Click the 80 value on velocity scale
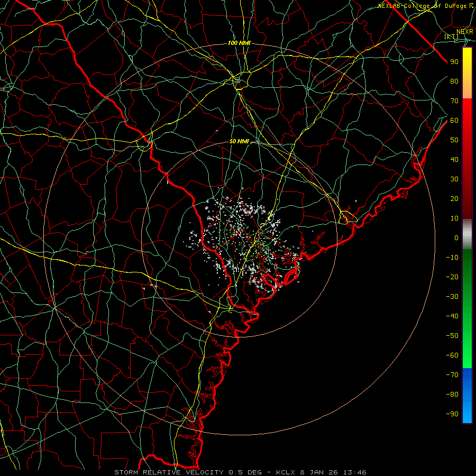This screenshot has height=476, width=476. [454, 81]
